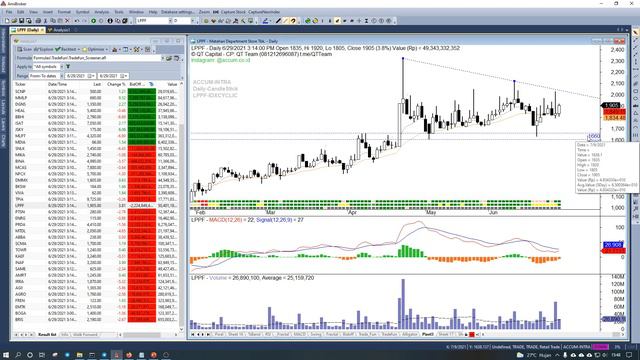Click the formula editor icon at row end

pyautogui.click(x=176, y=58)
